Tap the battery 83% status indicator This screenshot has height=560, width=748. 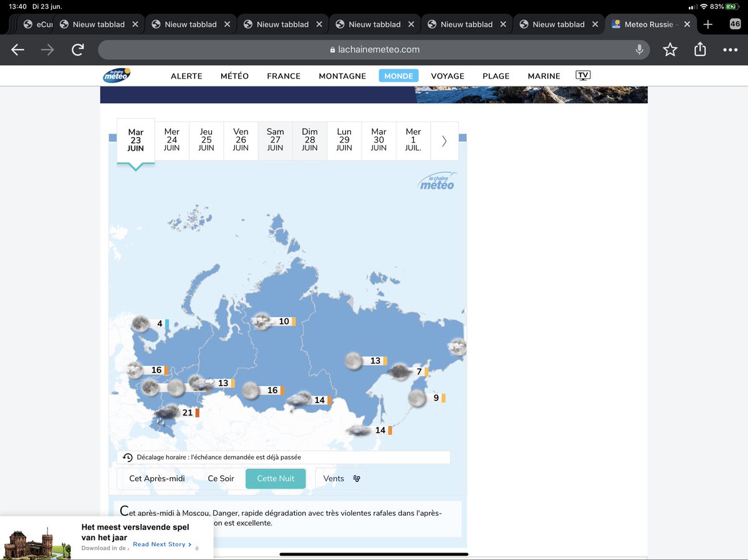click(724, 6)
